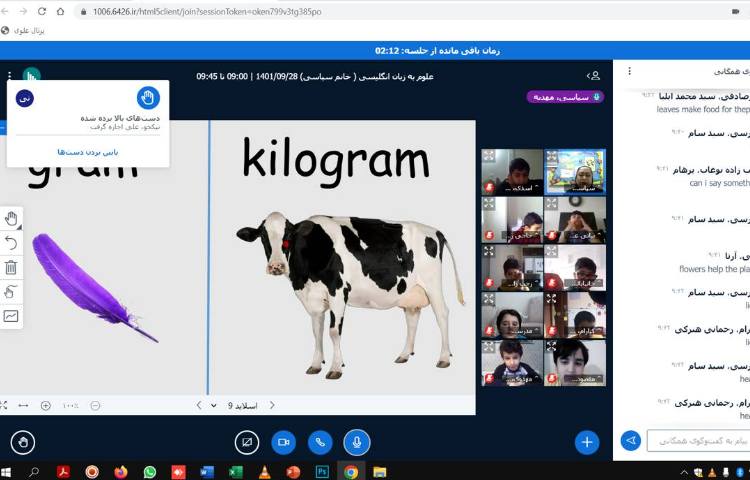Click the zoom in plus on slide
Viewport: 750px width, 480px height.
coord(46,405)
